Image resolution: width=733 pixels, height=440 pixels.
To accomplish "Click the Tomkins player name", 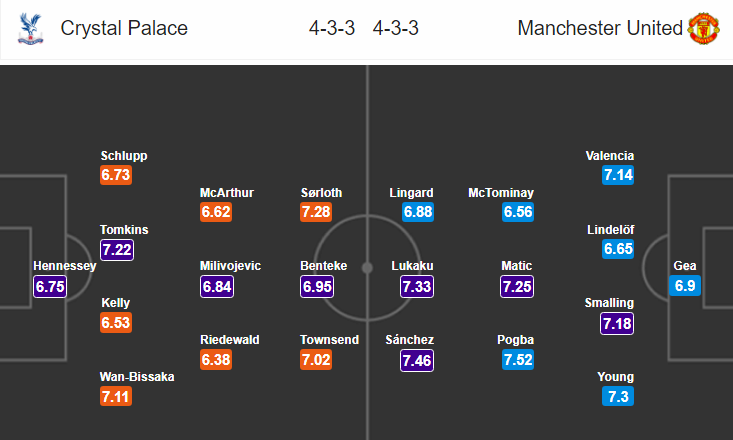I will pyautogui.click(x=124, y=230).
